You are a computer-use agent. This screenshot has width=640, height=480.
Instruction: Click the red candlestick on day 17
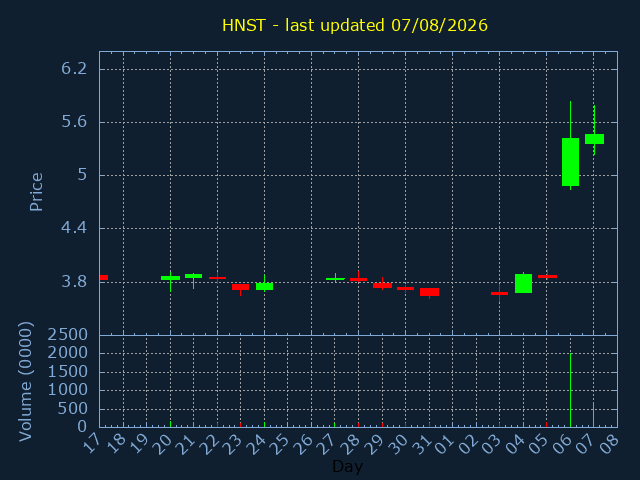click(x=104, y=278)
